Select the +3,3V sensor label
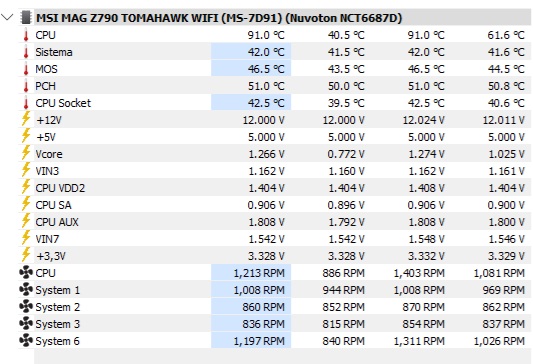Image resolution: width=533 pixels, height=364 pixels. coord(51,256)
